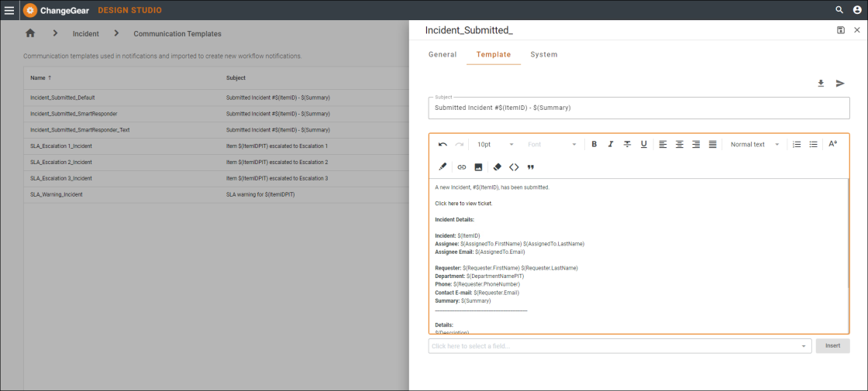Select the SLA_Escalation 3_Incident row
The height and width of the screenshot is (391, 868).
[x=216, y=178]
